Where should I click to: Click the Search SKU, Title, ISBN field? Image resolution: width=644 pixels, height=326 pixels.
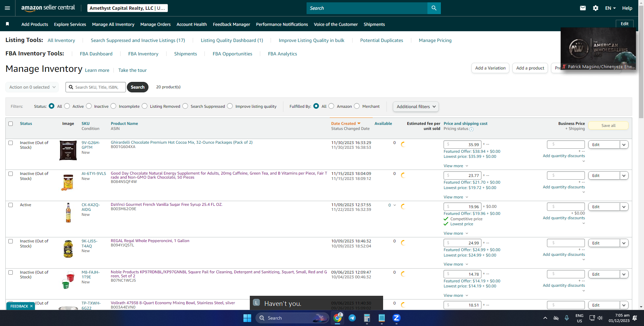96,87
